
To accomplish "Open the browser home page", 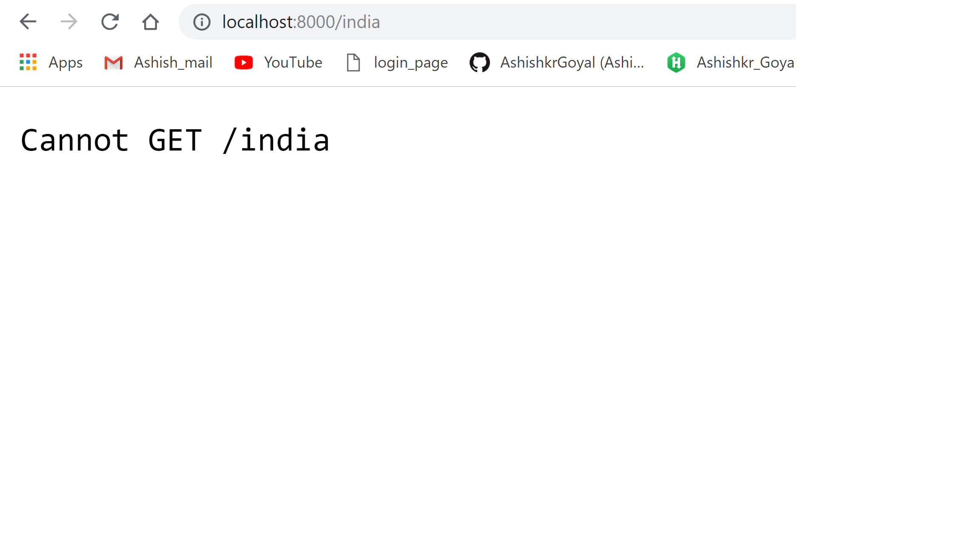I will click(150, 22).
